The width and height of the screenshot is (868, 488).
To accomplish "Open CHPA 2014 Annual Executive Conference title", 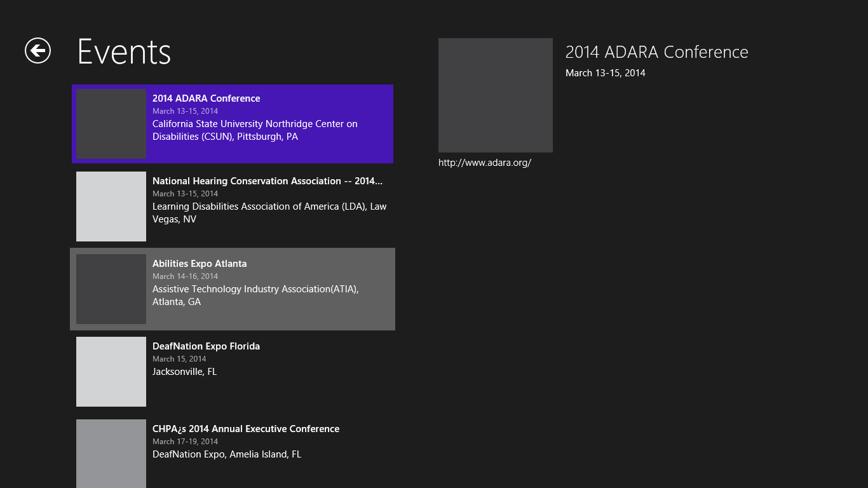I will pyautogui.click(x=246, y=429).
